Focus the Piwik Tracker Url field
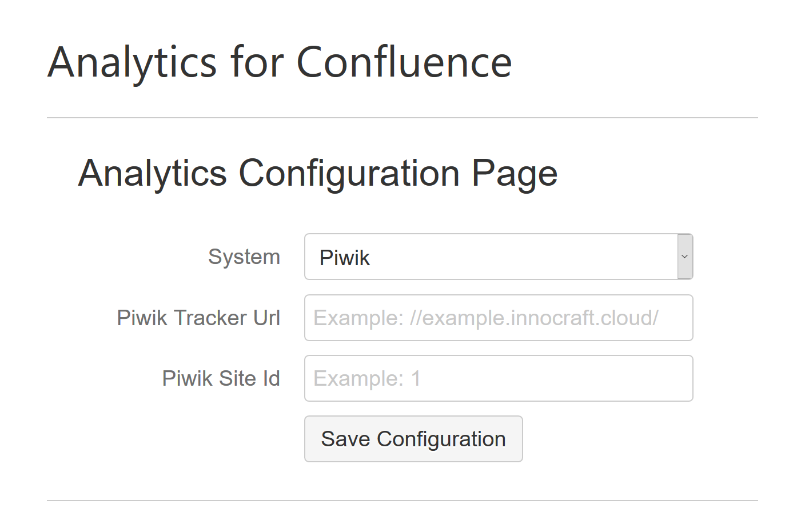The height and width of the screenshot is (532, 789). point(499,318)
